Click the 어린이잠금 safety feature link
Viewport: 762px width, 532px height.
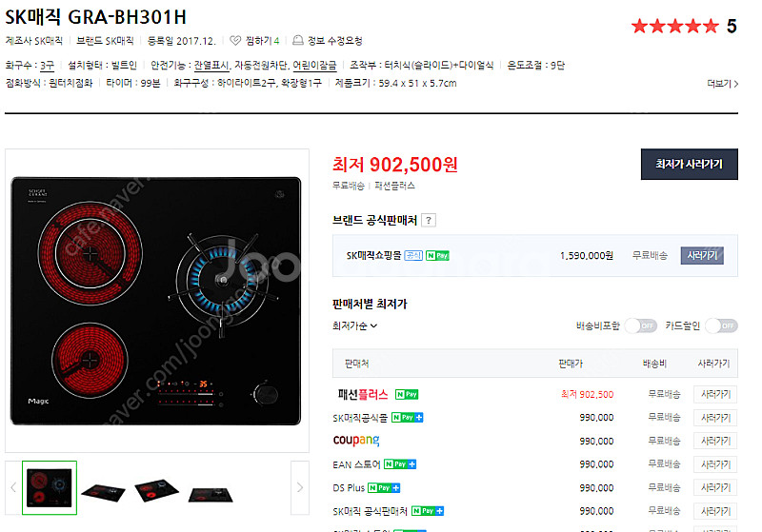point(314,66)
